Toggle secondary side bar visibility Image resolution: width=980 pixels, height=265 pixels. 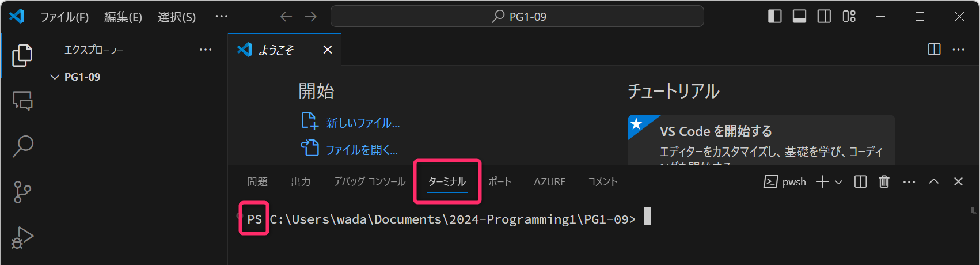[x=824, y=17]
